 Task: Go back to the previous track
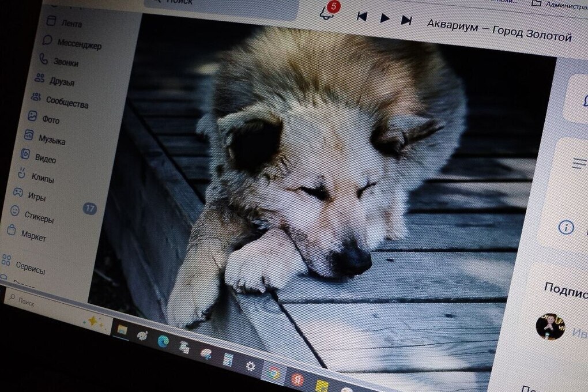click(362, 16)
